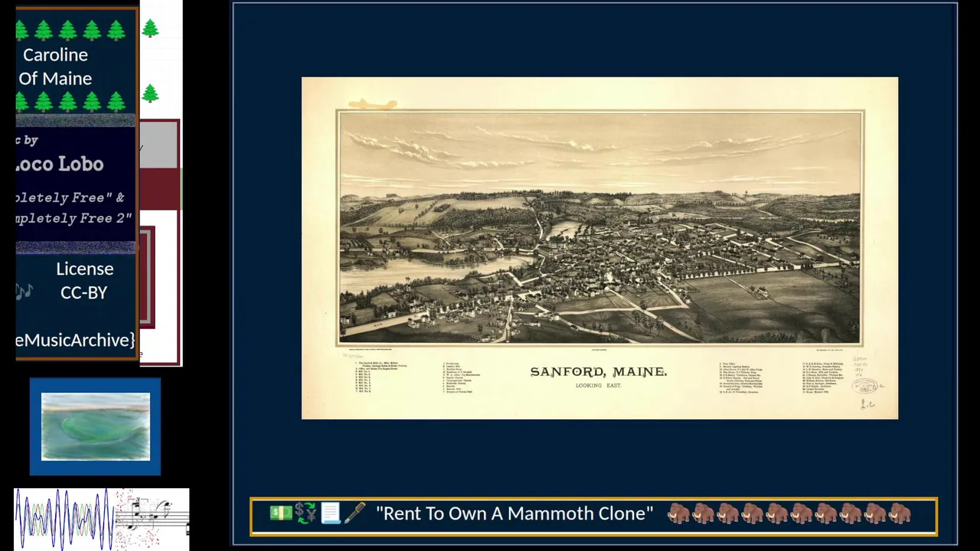The image size is (980, 551).
Task: Click the fountain pen icon in banner
Action: pos(354,514)
